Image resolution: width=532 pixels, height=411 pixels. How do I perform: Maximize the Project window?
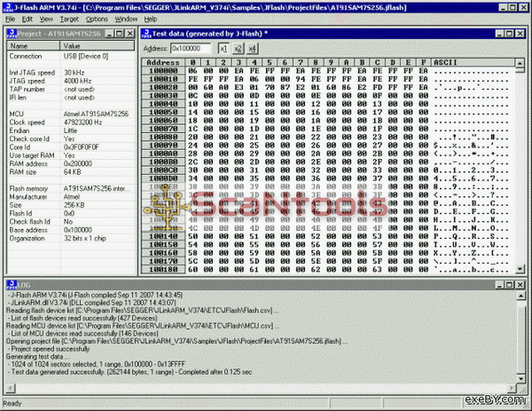click(120, 34)
